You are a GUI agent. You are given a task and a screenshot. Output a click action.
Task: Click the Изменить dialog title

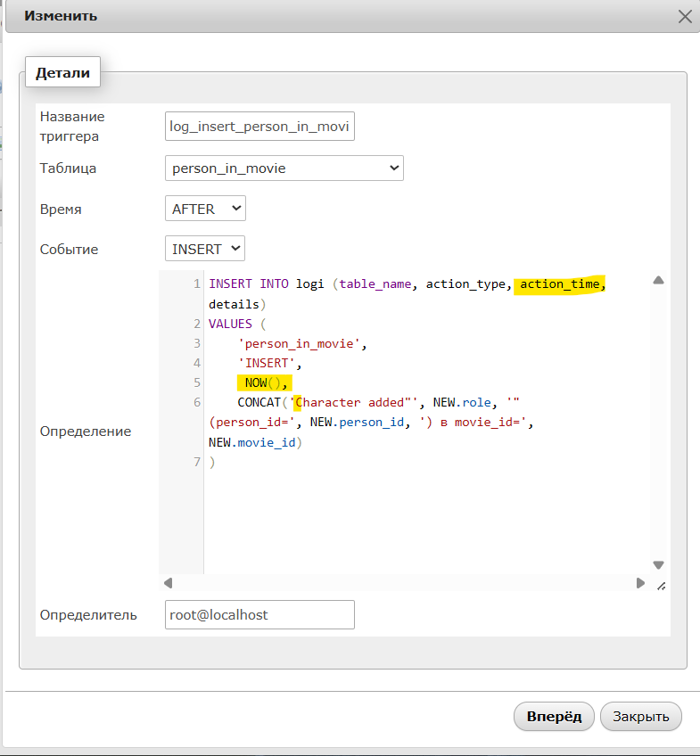61,16
